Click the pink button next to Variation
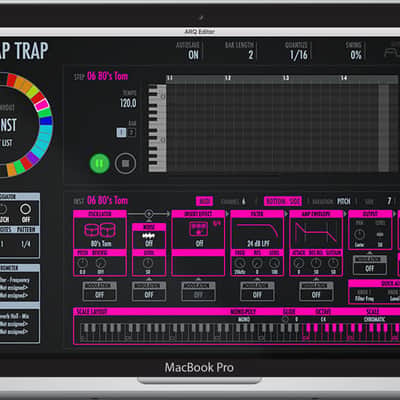The image size is (400, 400). (x=283, y=201)
